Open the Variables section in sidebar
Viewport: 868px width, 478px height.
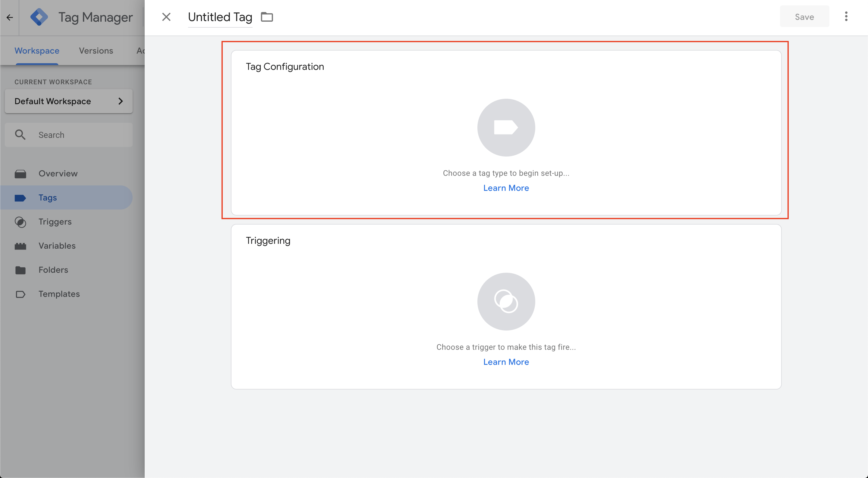pos(57,246)
